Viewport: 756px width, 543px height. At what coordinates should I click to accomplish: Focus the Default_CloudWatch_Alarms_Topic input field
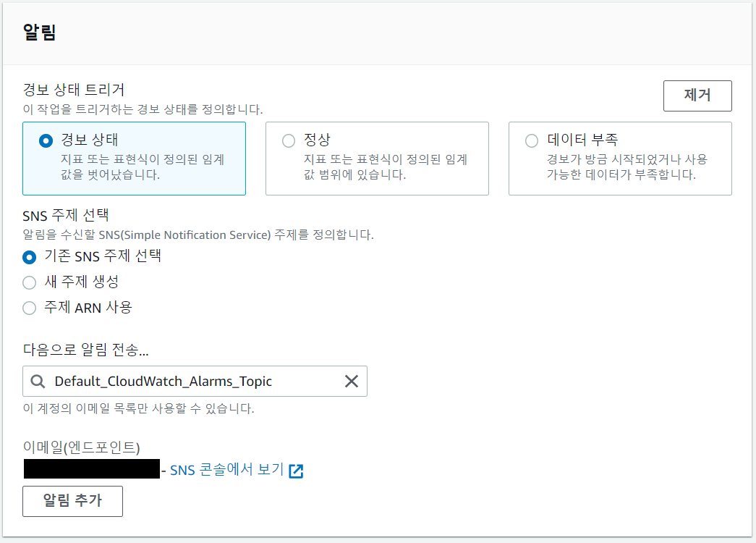[x=195, y=382]
